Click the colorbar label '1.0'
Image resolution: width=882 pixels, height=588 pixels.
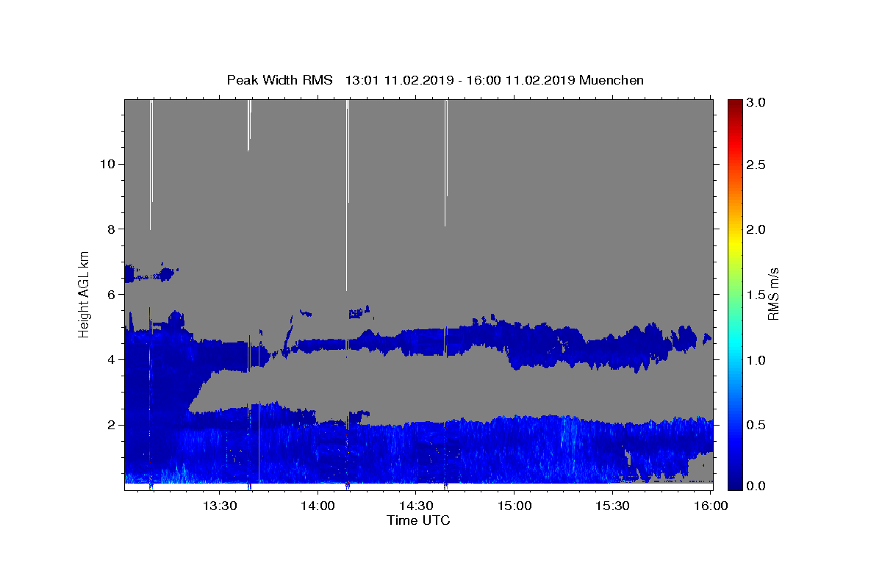pyautogui.click(x=756, y=359)
